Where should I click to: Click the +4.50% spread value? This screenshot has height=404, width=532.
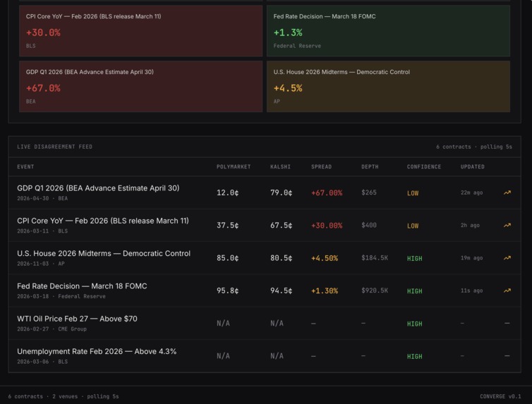pyautogui.click(x=325, y=258)
